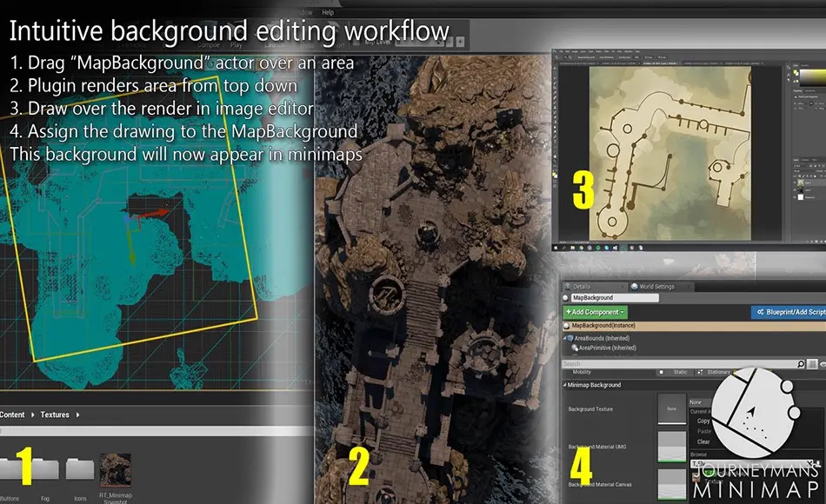
Task: Click the Blueprint/Add Script button
Action: pyautogui.click(x=790, y=312)
